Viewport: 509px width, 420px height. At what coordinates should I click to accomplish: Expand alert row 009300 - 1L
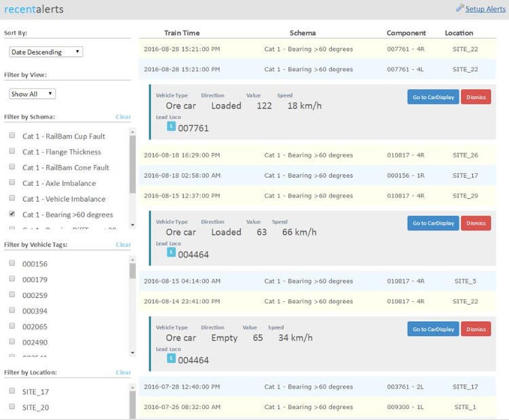[317, 407]
